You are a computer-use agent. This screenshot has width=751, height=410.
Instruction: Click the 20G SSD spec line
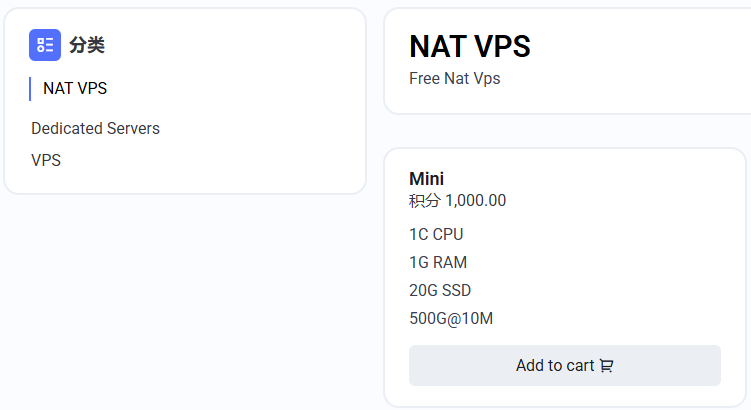(440, 290)
